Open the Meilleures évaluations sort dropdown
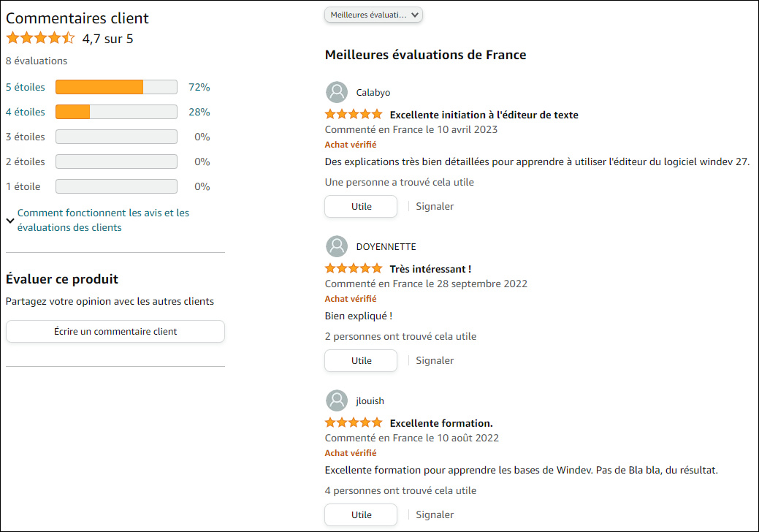Screen dimensions: 759x532 point(373,15)
